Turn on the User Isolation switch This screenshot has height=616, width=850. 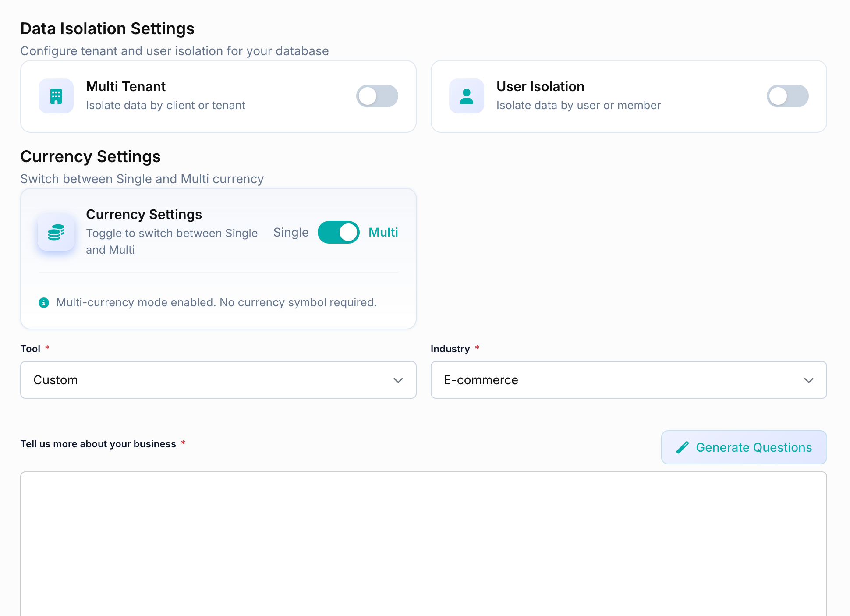tap(787, 96)
